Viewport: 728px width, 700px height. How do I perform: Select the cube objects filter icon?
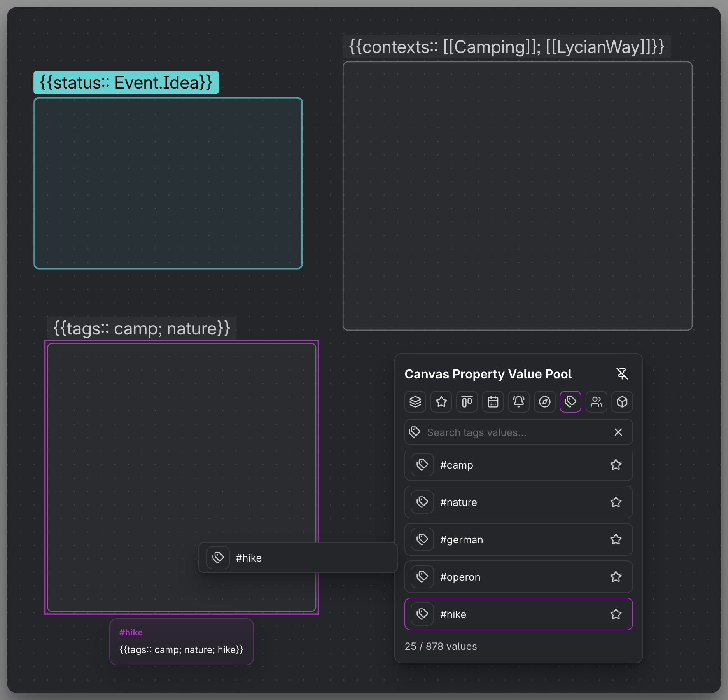click(x=622, y=402)
